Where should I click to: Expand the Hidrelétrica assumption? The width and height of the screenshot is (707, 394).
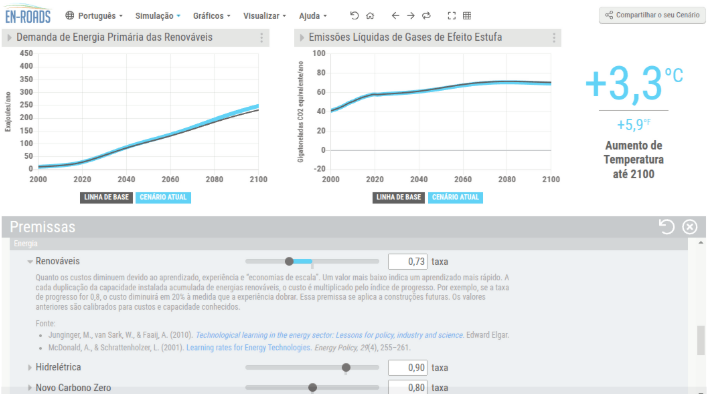(x=30, y=367)
